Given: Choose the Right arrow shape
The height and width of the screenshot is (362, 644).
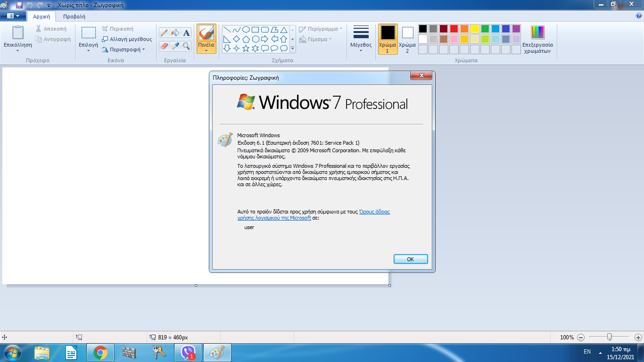Looking at the screenshot, I should point(264,39).
